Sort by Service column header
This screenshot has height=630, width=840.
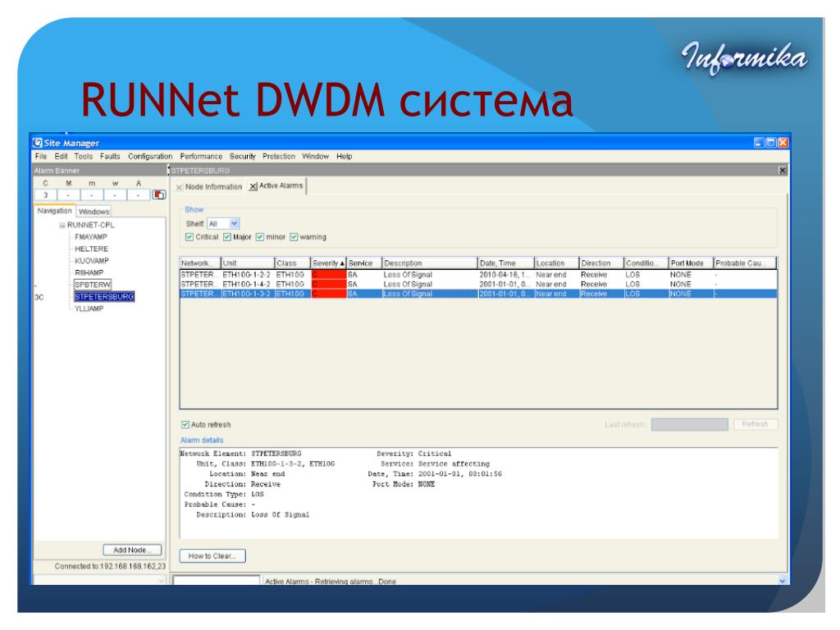tap(363, 263)
